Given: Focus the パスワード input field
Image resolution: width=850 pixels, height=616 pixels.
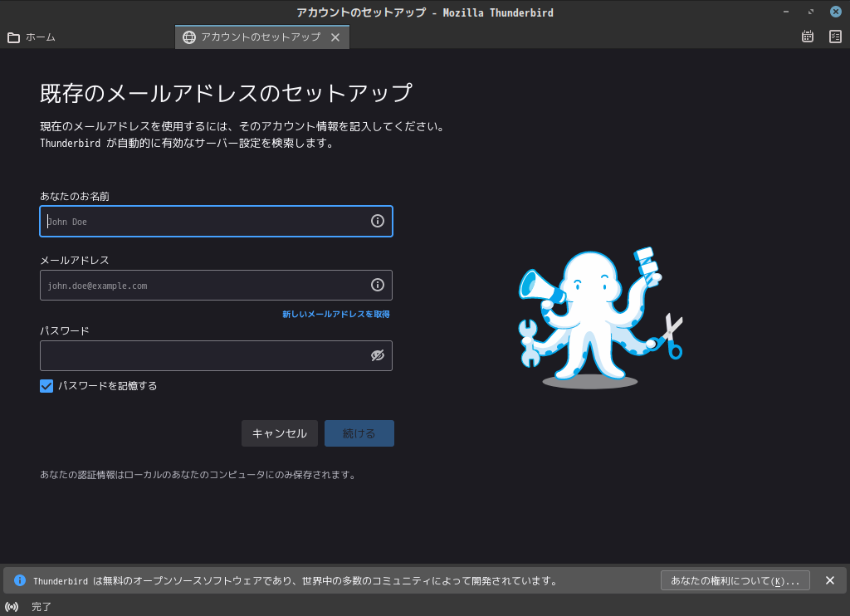Looking at the screenshot, I should click(216, 355).
